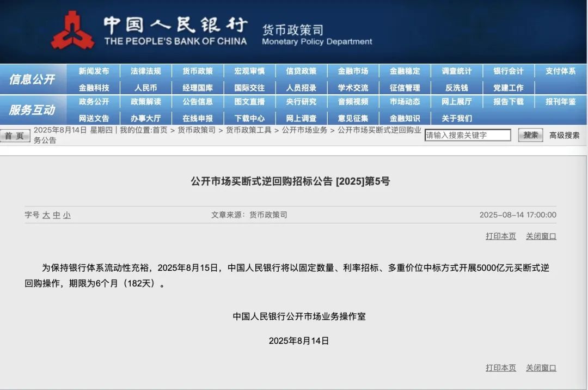Image resolution: width=588 pixels, height=390 pixels.
Task: Open 央行研究 section
Action: point(301,102)
